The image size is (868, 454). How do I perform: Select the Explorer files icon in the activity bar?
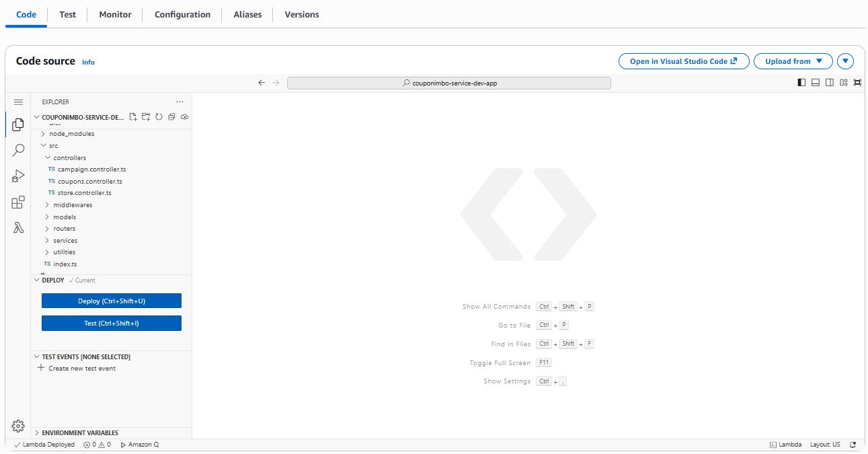click(x=18, y=124)
